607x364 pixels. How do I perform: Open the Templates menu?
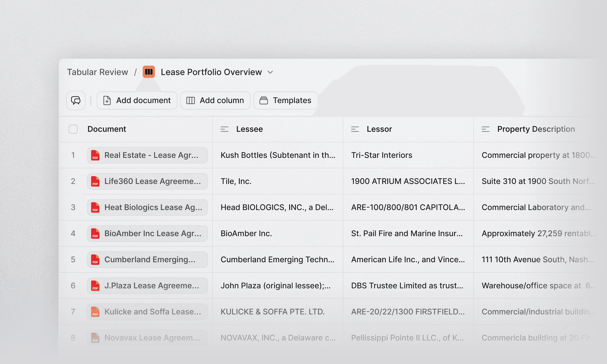pos(286,100)
